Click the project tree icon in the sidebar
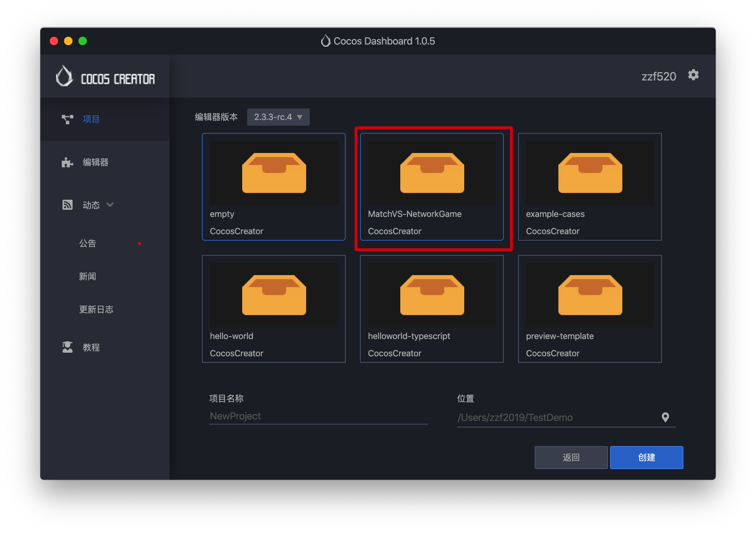756x533 pixels. [x=67, y=119]
